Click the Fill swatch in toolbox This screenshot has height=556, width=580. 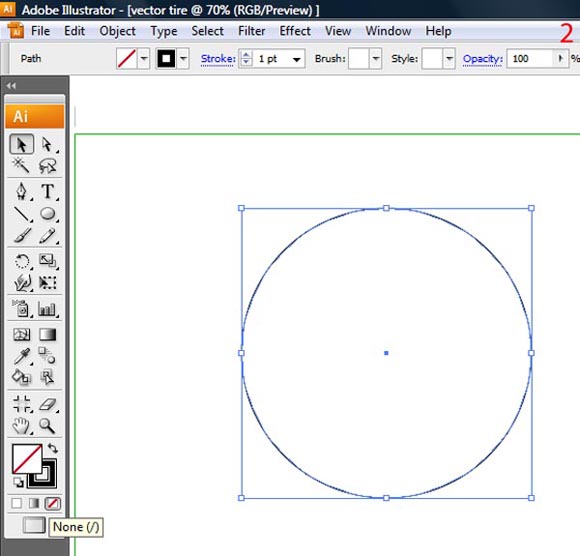(27, 459)
